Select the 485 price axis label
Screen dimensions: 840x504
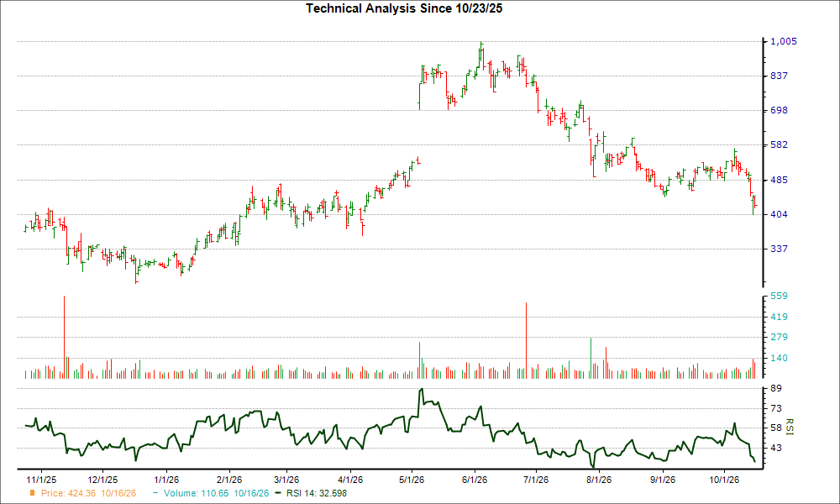click(779, 180)
